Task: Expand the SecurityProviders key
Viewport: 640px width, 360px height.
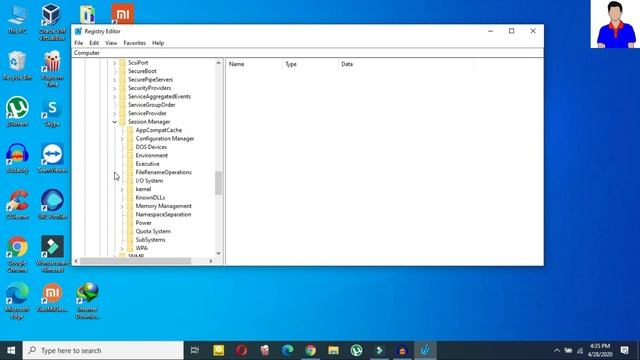Action: coord(115,88)
